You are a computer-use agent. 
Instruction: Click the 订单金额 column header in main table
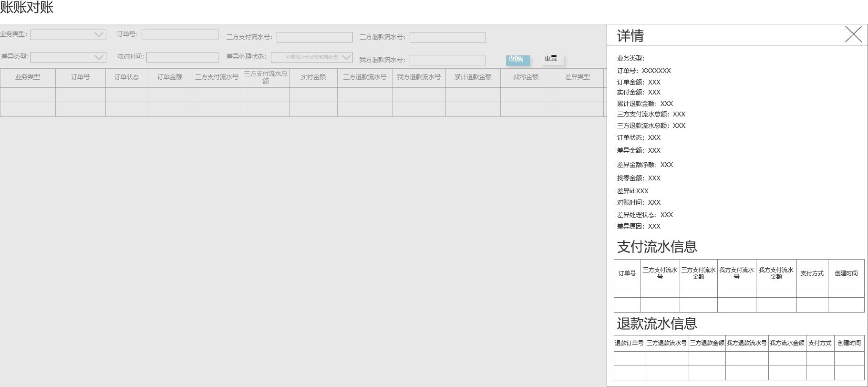170,78
